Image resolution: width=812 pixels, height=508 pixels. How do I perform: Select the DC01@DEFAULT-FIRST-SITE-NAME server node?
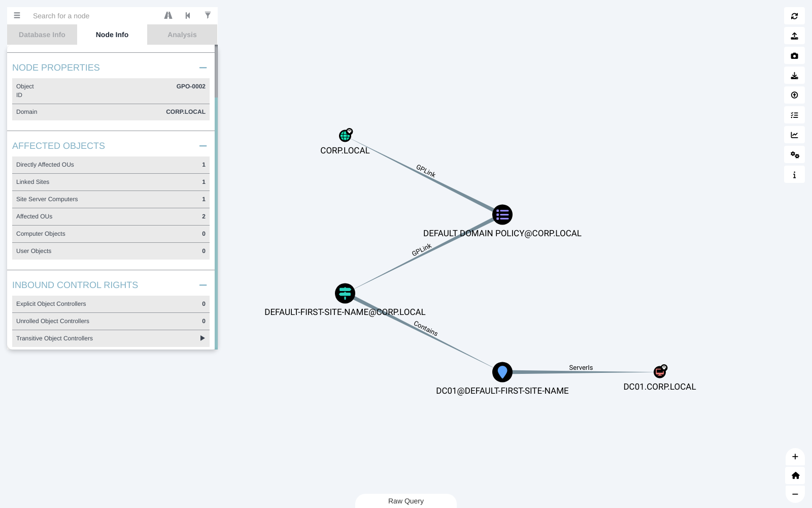coord(502,372)
